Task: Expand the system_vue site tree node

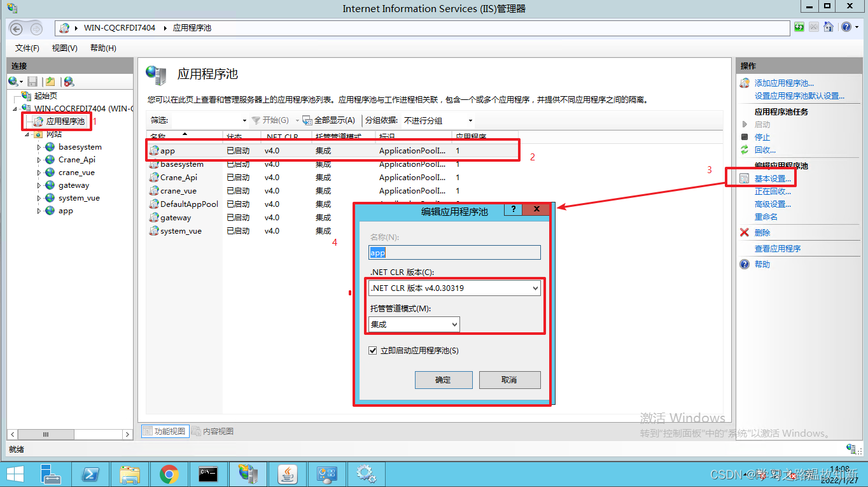Action: tap(39, 198)
